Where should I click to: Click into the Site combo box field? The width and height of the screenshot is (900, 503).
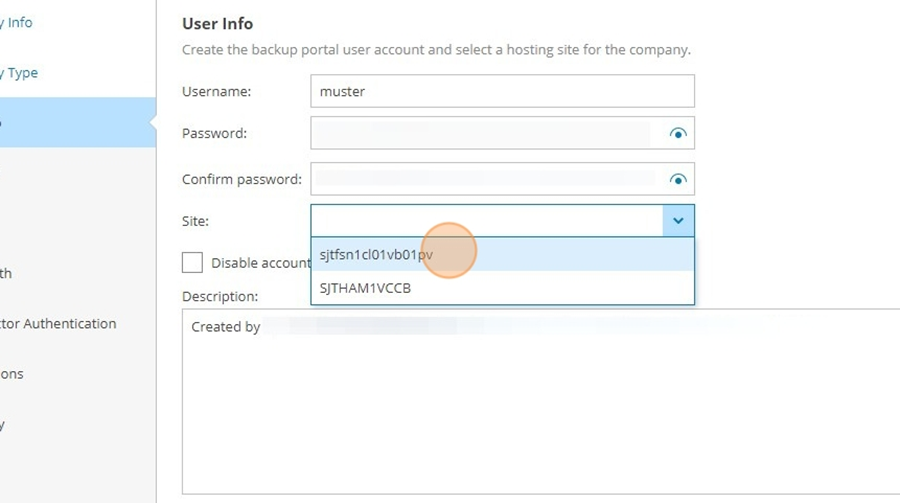[487, 220]
